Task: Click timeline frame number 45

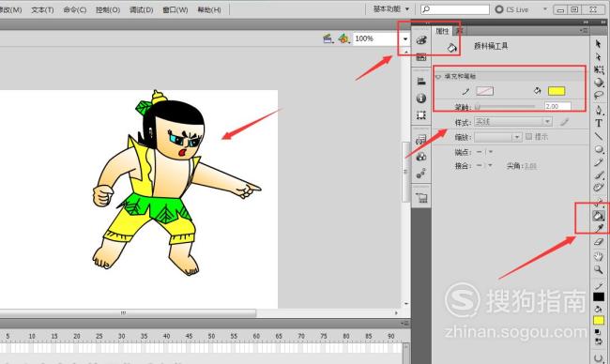Action: click(189, 336)
